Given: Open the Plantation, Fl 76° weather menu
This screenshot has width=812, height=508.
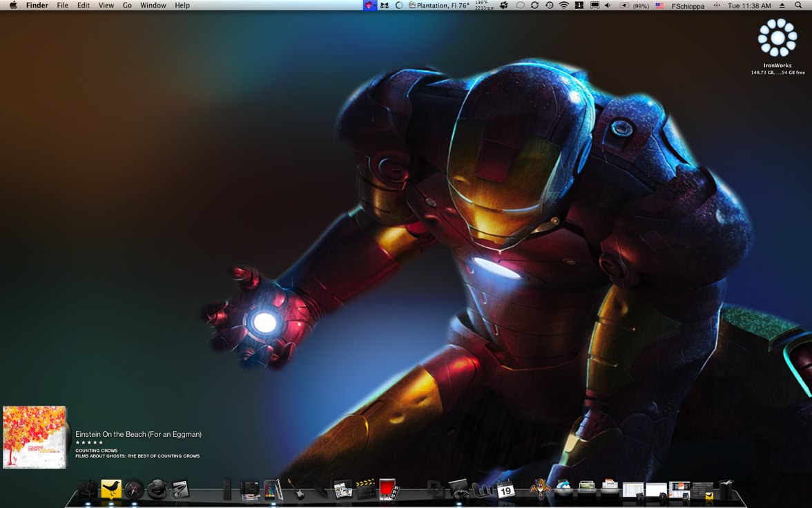Looking at the screenshot, I should click(438, 6).
